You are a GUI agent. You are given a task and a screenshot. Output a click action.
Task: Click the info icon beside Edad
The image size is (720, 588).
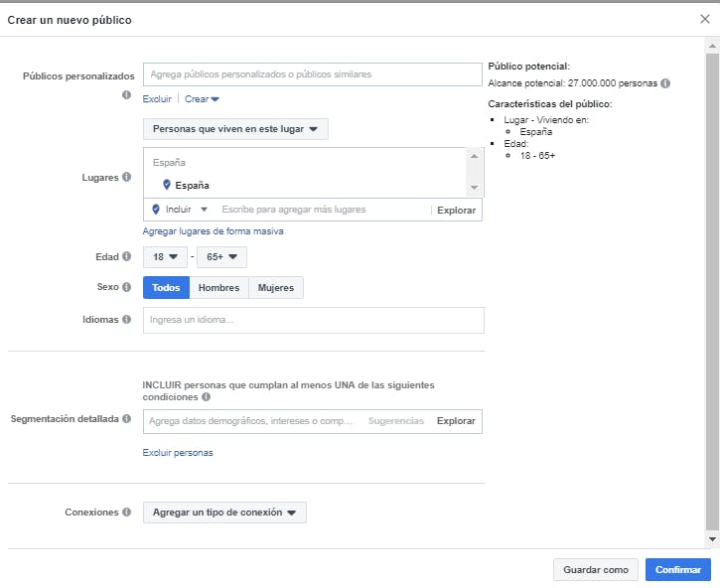pyautogui.click(x=127, y=257)
